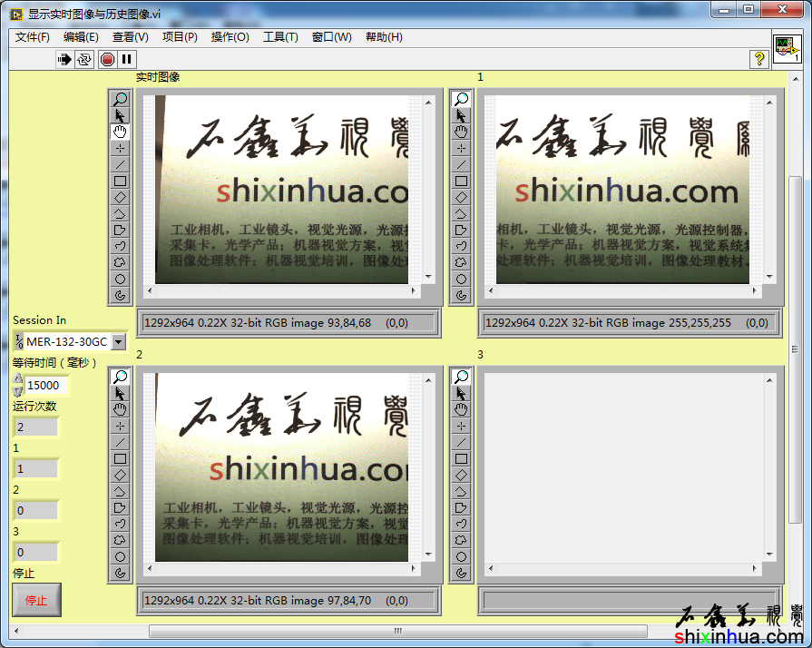Start Run Continuously from the toolbar

point(83,59)
